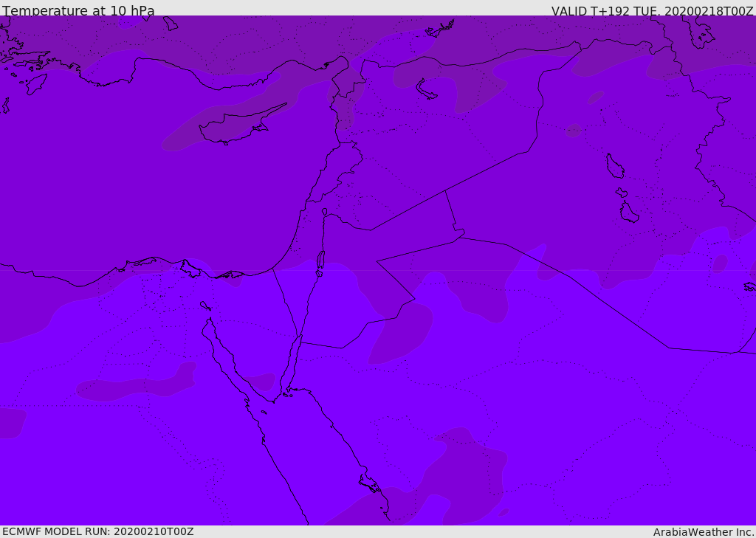The width and height of the screenshot is (756, 538).
Task: Click the 'VALID T+192 TUE. 20200218T00Z' label
Action: pyautogui.click(x=653, y=10)
